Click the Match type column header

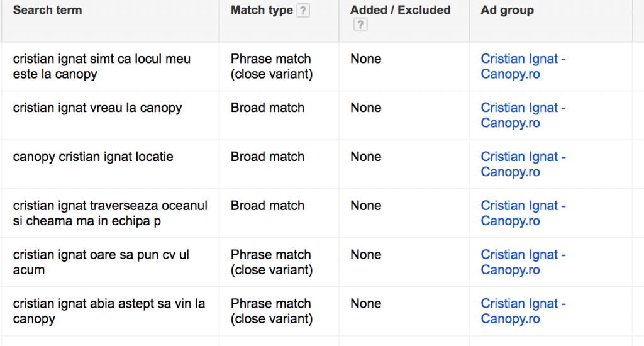click(262, 10)
